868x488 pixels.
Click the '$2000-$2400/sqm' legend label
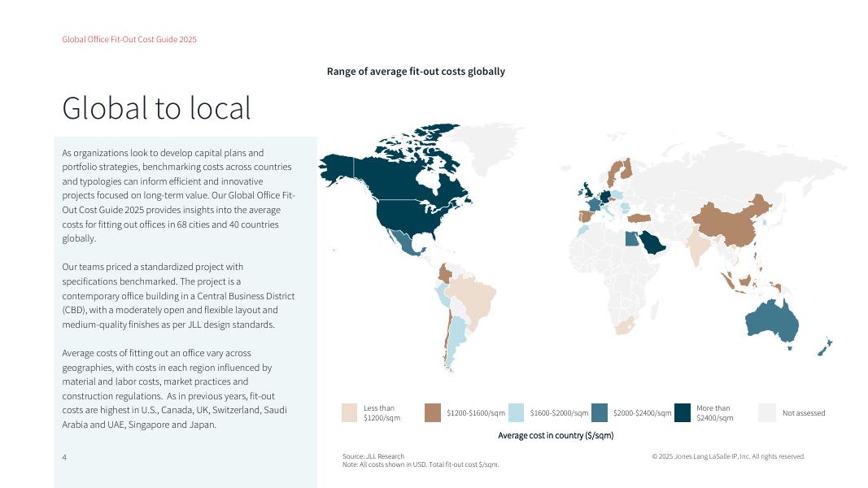pyautogui.click(x=642, y=412)
